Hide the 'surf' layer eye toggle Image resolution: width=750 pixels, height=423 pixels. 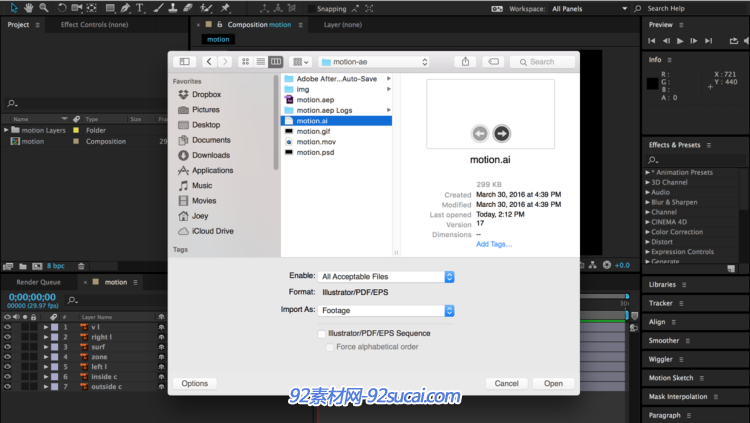pyautogui.click(x=7, y=347)
